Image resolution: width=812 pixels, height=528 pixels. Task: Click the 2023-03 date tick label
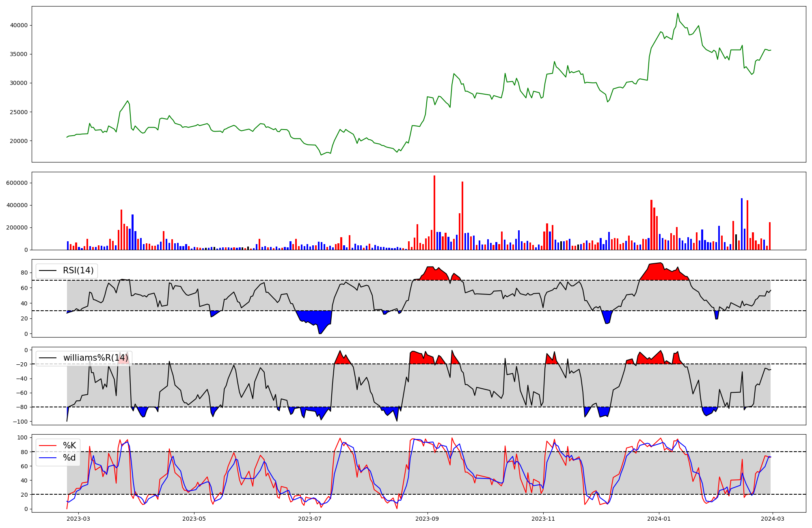(78, 519)
